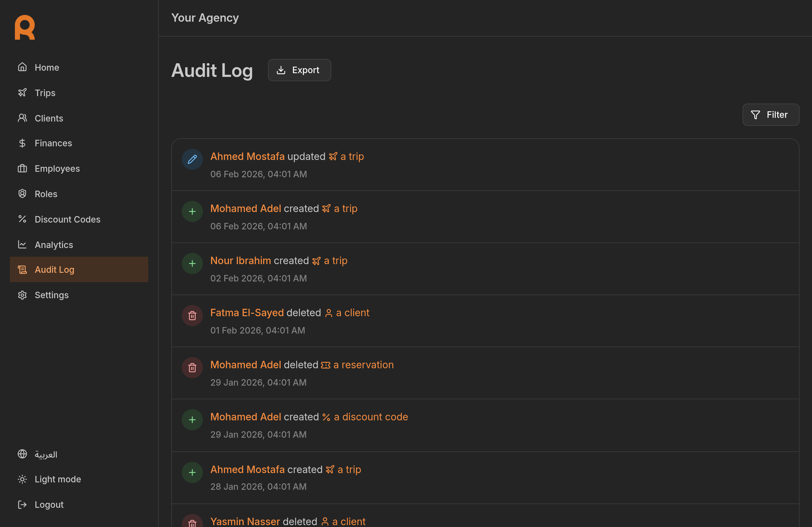Click the trash icon on reservation deletion entry
812x527 pixels.
192,368
